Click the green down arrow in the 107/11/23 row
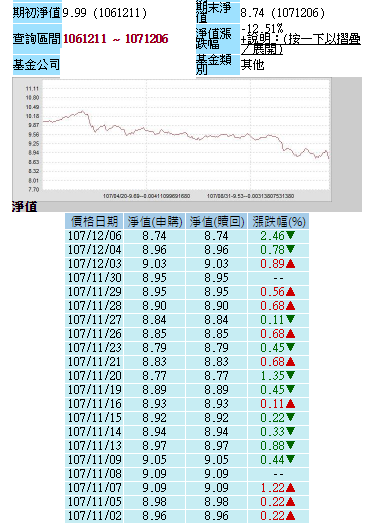 [291, 347]
